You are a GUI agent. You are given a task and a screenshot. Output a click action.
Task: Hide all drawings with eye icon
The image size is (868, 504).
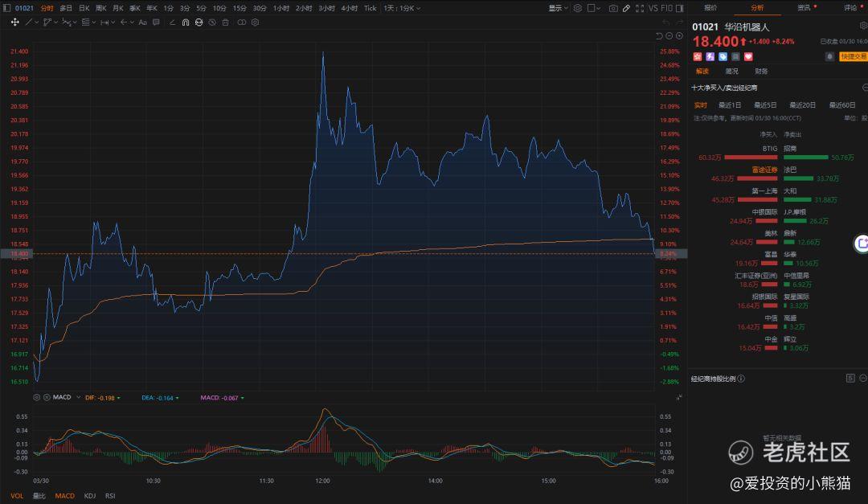212,23
